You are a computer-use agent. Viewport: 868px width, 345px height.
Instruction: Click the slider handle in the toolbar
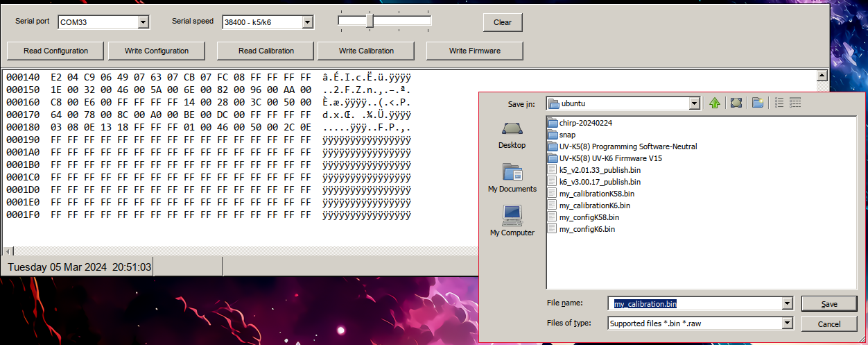pos(370,22)
